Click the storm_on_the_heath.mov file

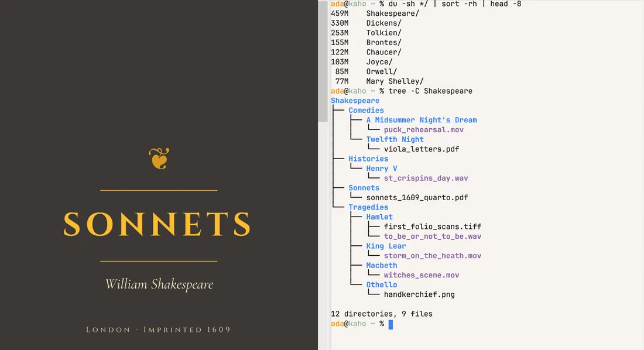point(433,256)
